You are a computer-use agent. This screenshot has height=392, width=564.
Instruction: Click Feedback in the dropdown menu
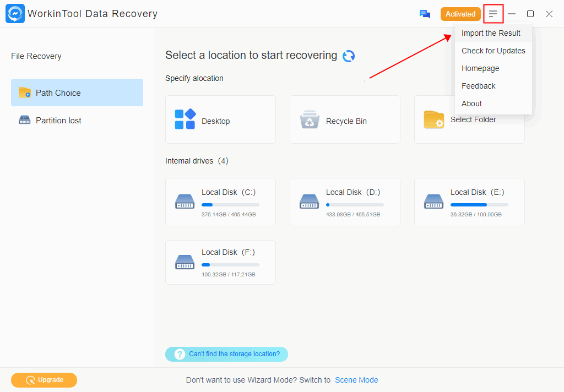point(478,86)
